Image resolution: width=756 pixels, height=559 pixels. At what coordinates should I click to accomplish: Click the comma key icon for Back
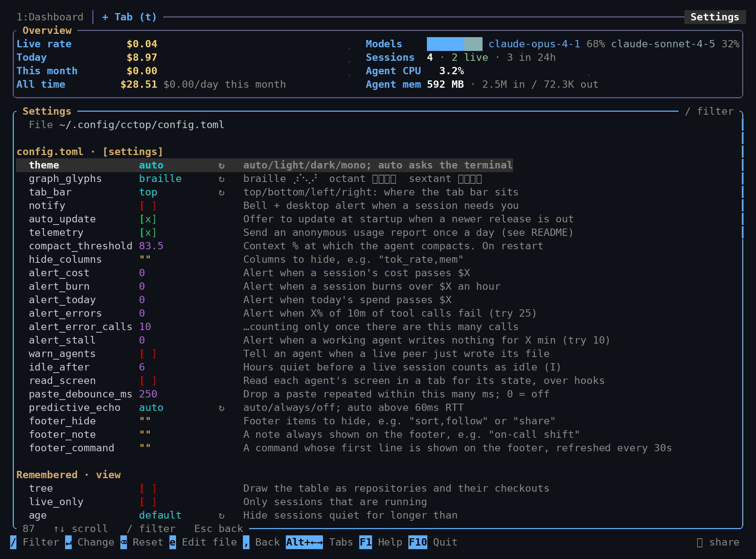[246, 542]
